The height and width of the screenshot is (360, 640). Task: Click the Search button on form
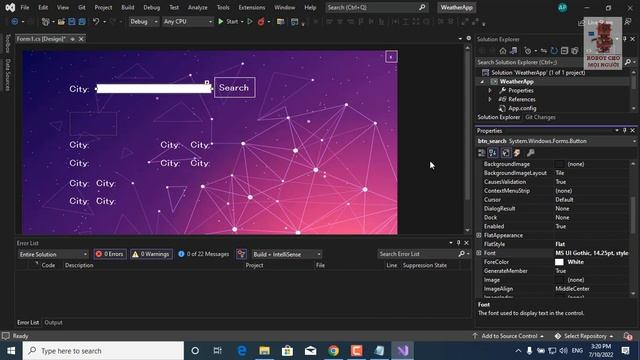click(x=234, y=87)
